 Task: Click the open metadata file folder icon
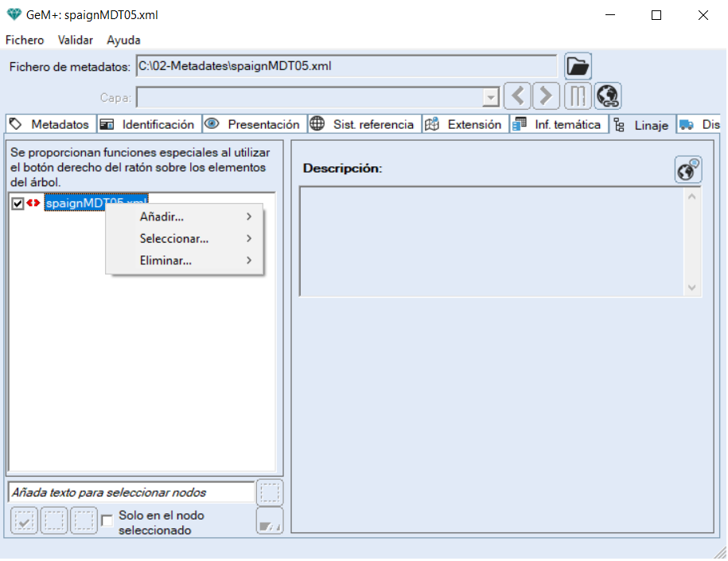(578, 66)
